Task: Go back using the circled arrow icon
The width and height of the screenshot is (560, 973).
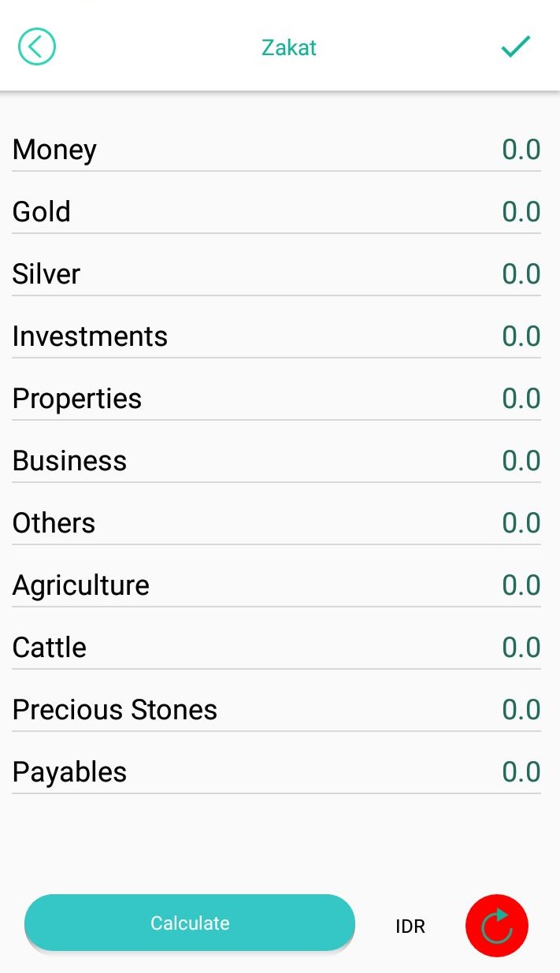Action: [x=37, y=47]
